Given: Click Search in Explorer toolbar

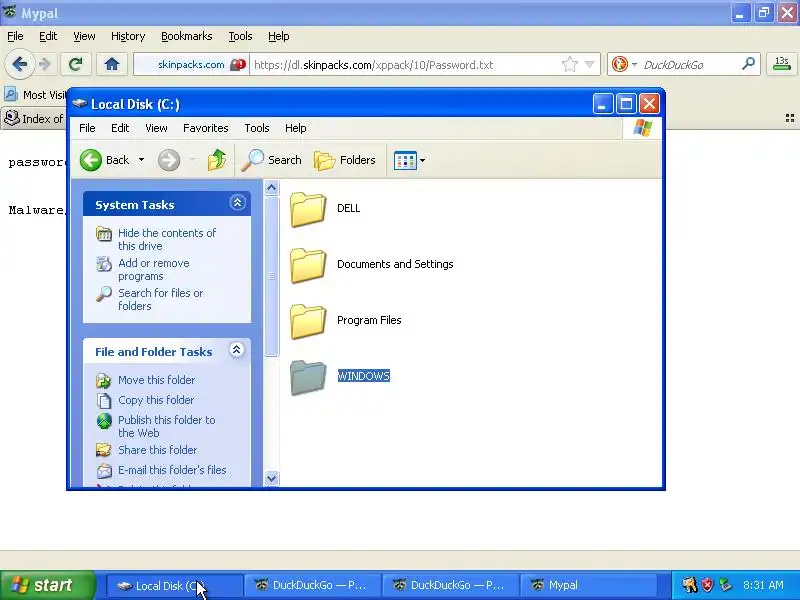Looking at the screenshot, I should pyautogui.click(x=271, y=160).
